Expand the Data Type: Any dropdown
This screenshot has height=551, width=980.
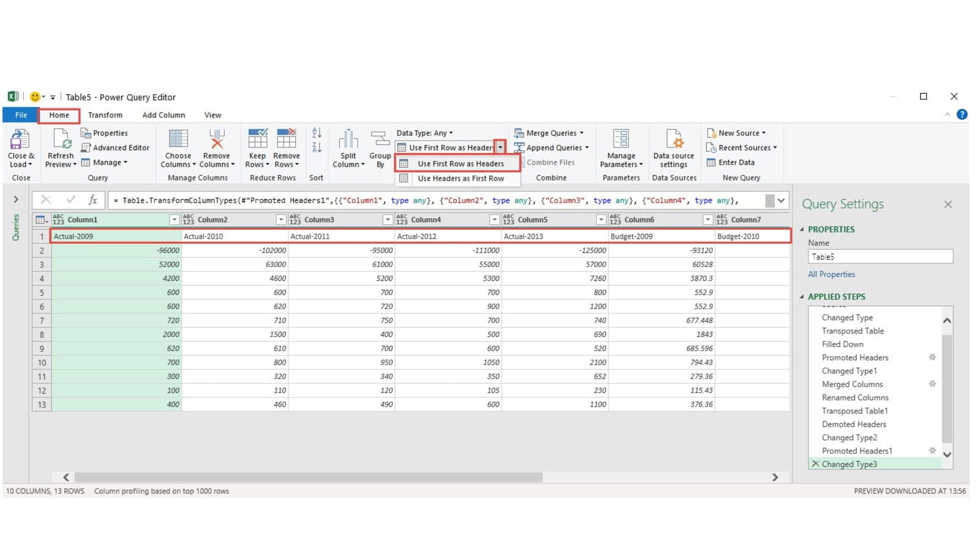424,133
